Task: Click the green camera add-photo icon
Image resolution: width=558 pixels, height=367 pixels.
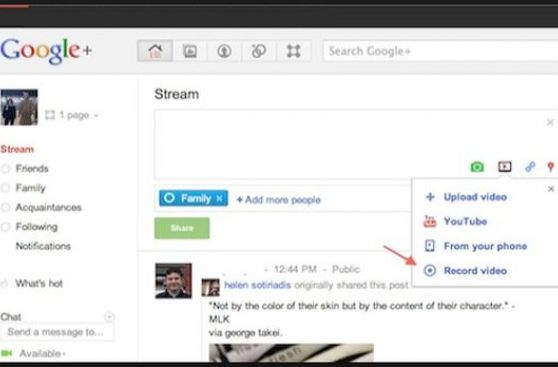Action: (477, 166)
